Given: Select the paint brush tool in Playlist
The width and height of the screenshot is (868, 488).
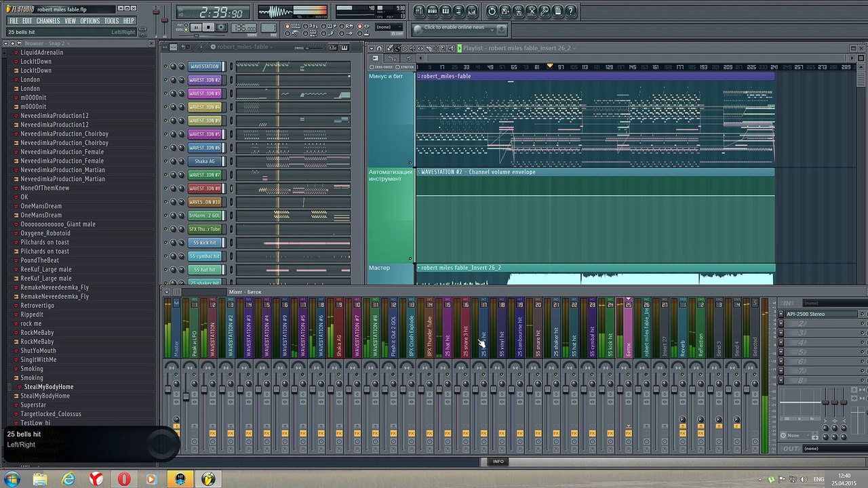Looking at the screenshot, I should pyautogui.click(x=397, y=48).
